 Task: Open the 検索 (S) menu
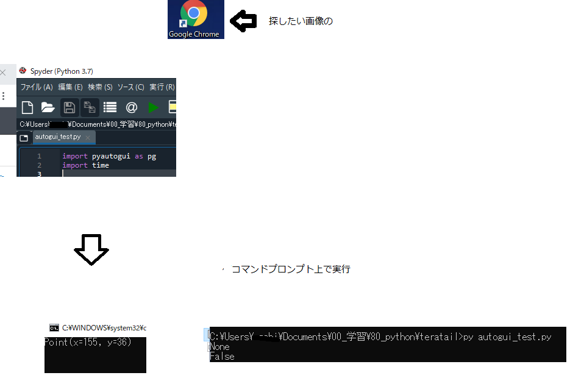(100, 87)
